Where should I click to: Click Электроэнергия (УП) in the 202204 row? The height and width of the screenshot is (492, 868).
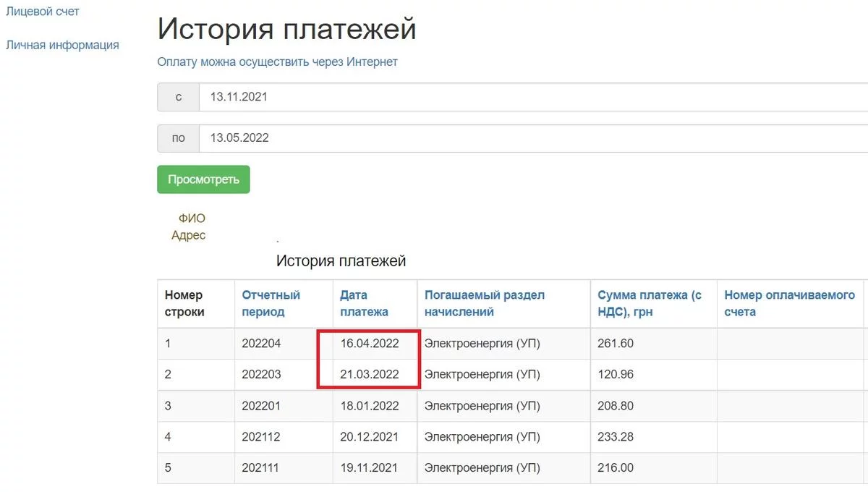tap(482, 344)
